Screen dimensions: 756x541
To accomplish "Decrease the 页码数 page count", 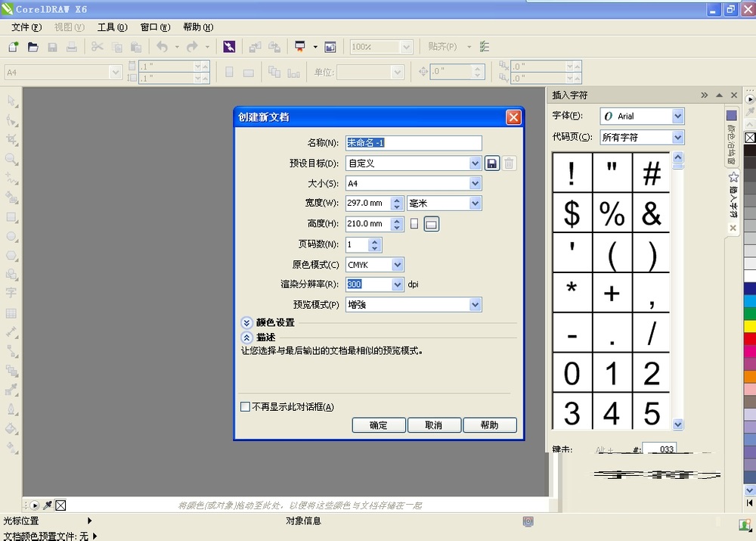I will (x=375, y=248).
